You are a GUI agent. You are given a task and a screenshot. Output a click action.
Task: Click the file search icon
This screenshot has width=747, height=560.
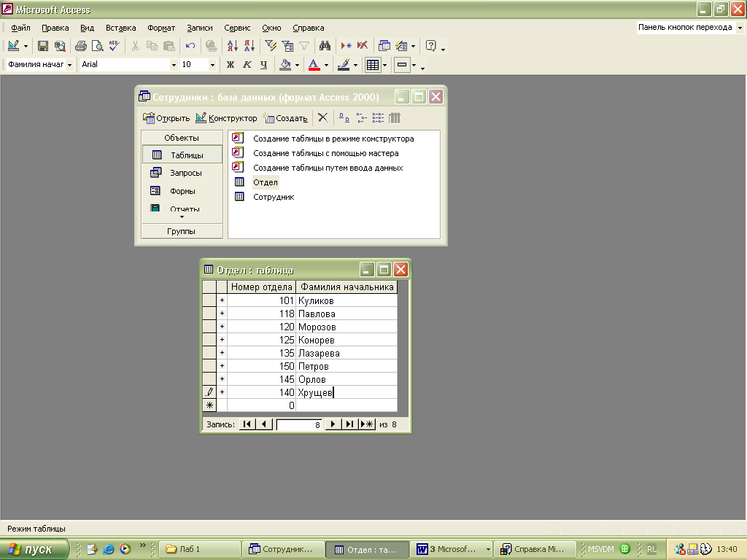[60, 46]
